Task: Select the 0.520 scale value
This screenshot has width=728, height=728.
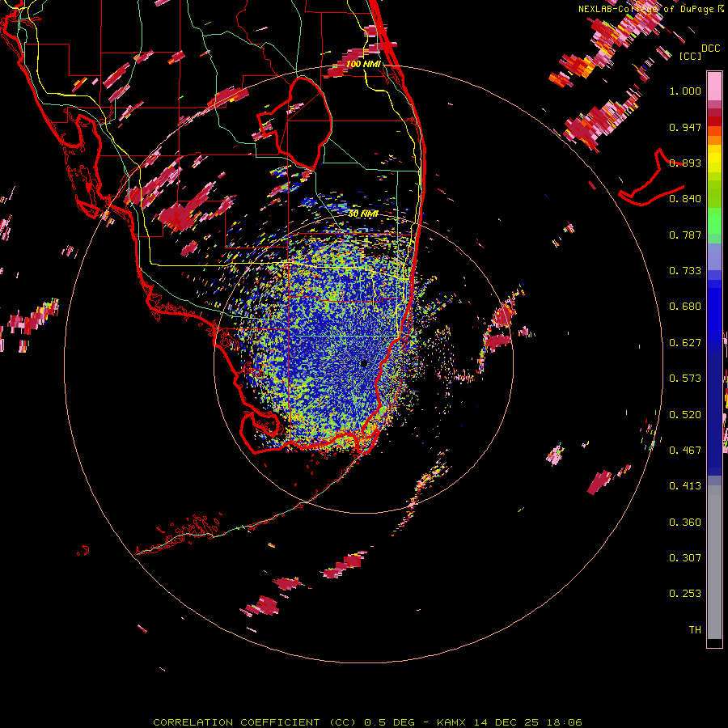Action: click(x=685, y=415)
